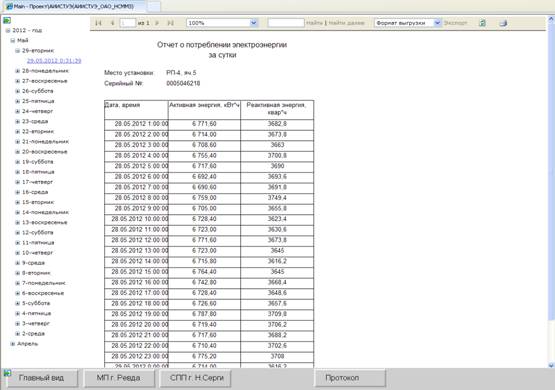This screenshot has width=555, height=390.
Task: Click the search text field in toolbar
Action: pos(286,23)
